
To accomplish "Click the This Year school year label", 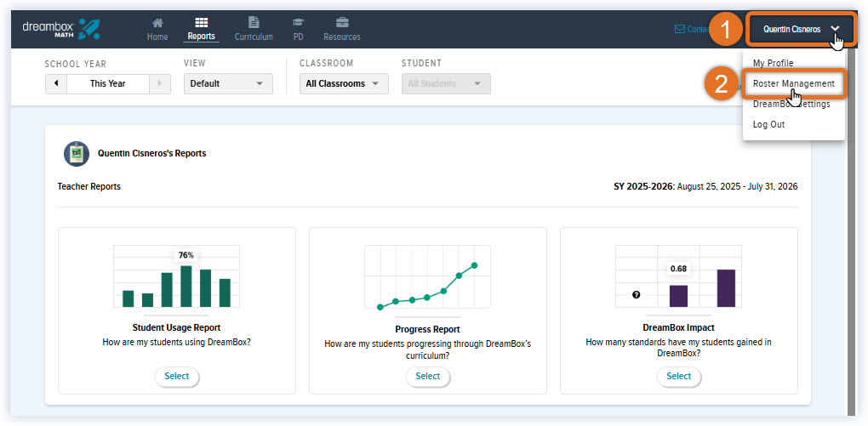I will tap(108, 83).
